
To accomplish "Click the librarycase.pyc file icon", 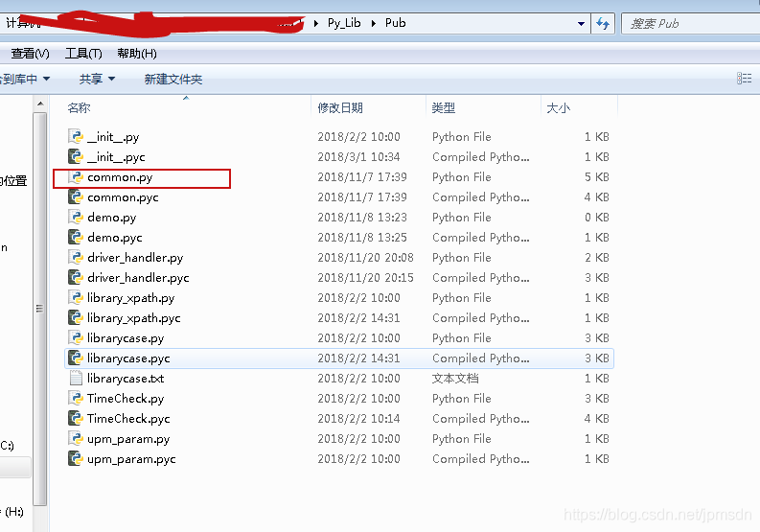I will 76,358.
